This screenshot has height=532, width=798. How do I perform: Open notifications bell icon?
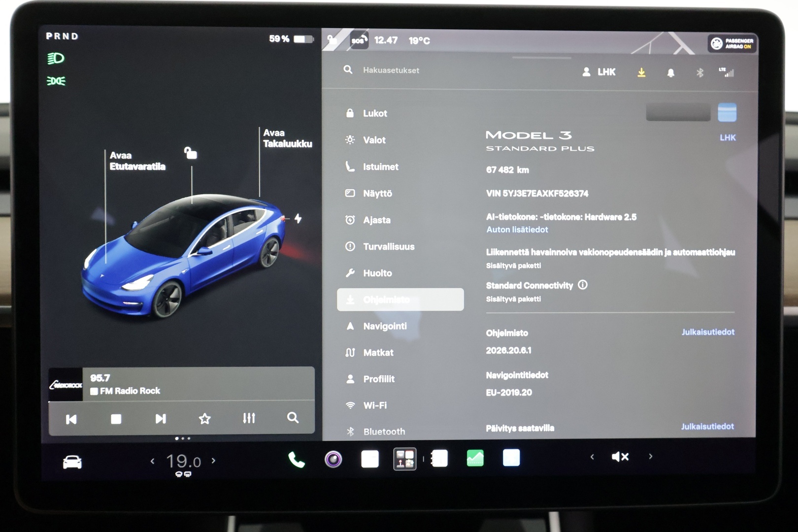point(670,73)
